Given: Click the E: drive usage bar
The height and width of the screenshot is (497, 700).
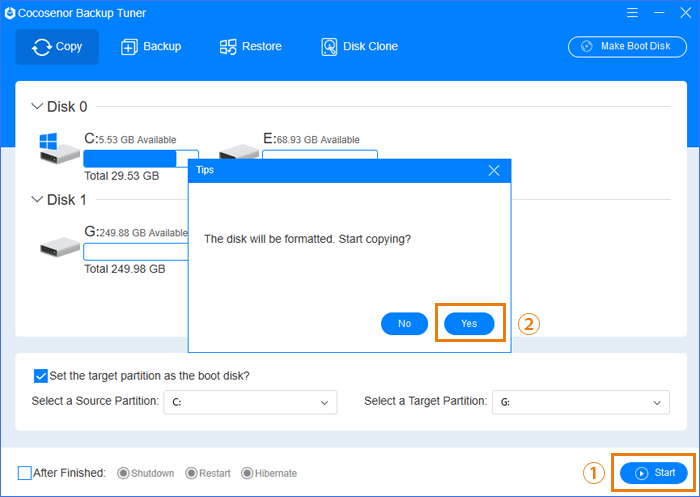Looking at the screenshot, I should (320, 155).
